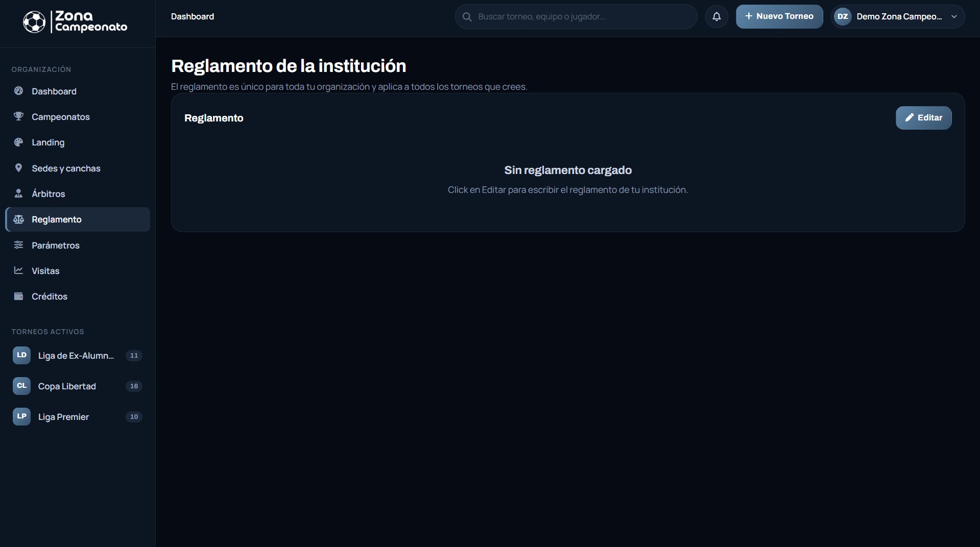
Task: Click the search magnifier icon
Action: tap(467, 17)
